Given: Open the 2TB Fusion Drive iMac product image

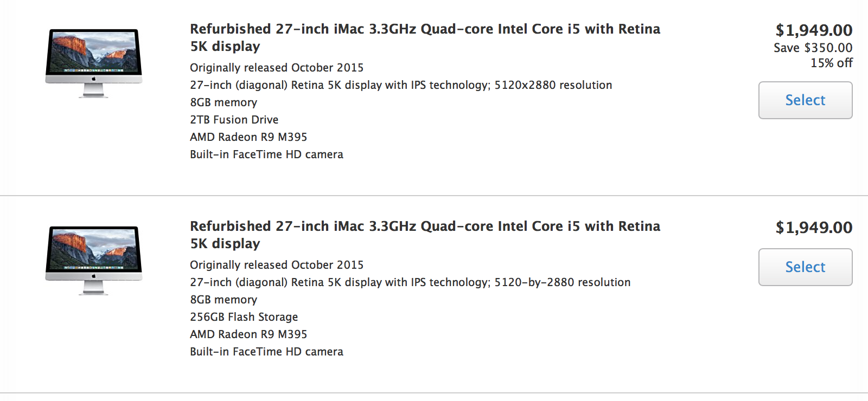Looking at the screenshot, I should coord(94,63).
